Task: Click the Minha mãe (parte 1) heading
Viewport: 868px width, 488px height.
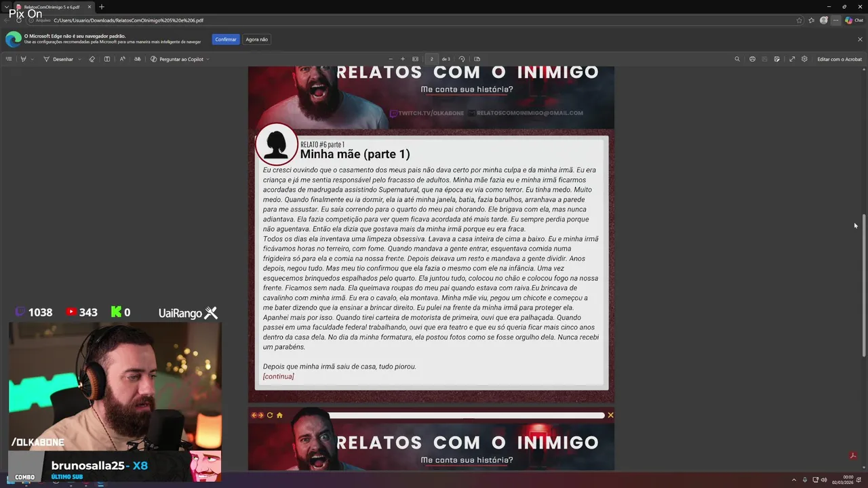Action: pos(355,155)
